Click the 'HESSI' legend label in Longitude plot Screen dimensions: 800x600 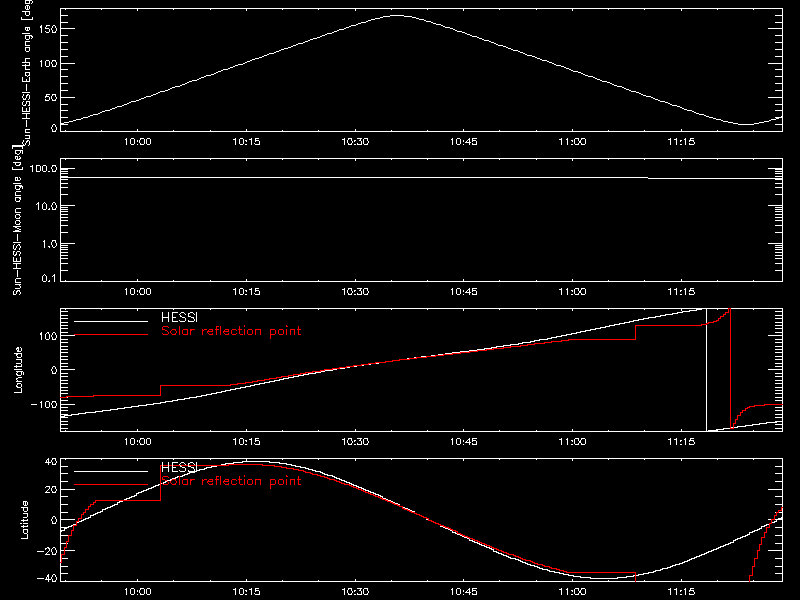point(179,318)
